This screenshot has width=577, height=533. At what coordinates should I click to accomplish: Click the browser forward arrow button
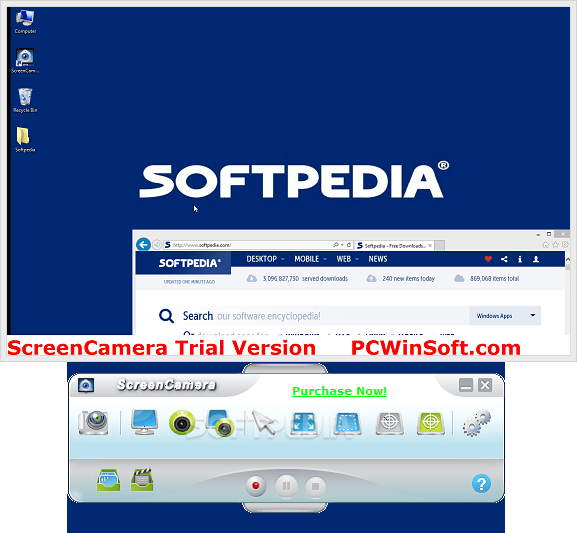click(157, 244)
